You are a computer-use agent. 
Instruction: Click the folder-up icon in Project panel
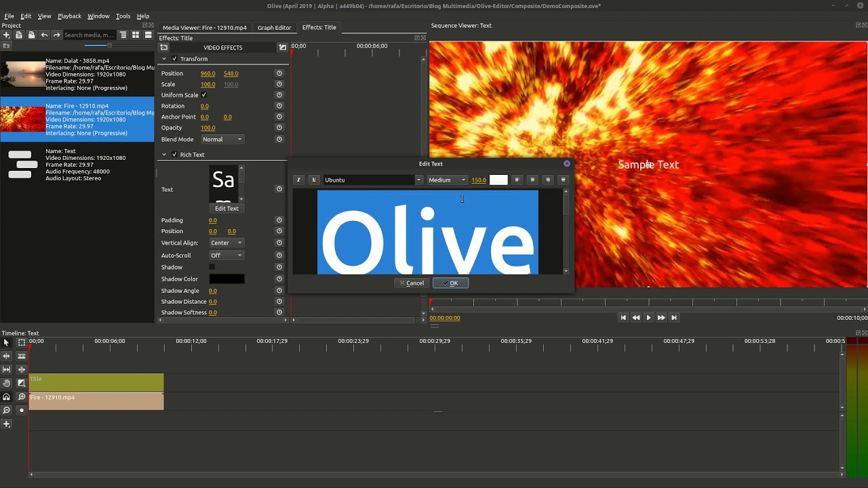point(6,45)
